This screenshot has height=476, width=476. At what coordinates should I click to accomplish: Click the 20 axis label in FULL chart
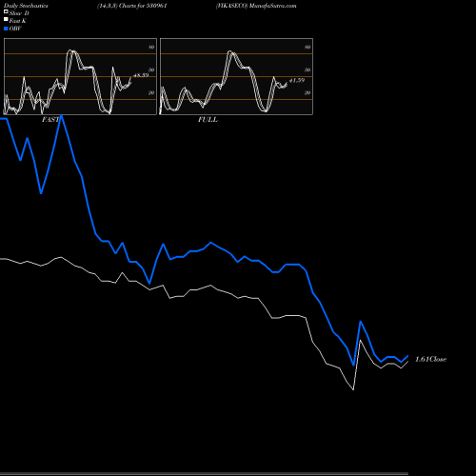point(307,92)
